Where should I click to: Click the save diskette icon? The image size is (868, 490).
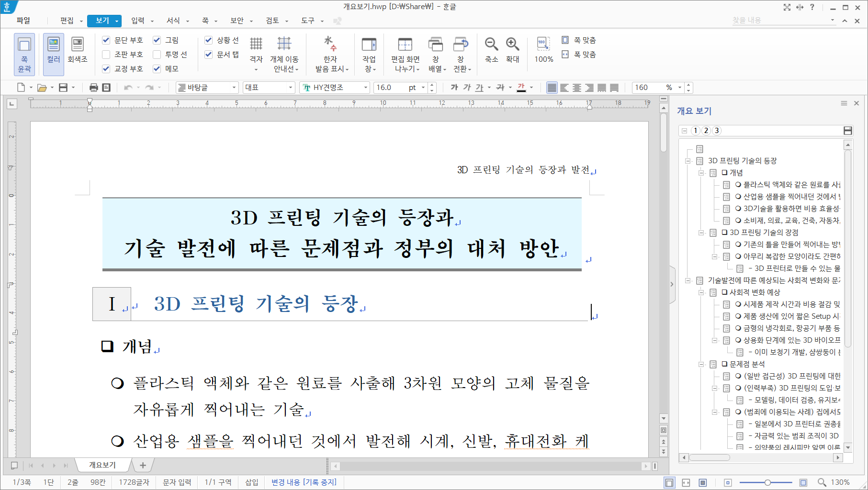pos(63,88)
